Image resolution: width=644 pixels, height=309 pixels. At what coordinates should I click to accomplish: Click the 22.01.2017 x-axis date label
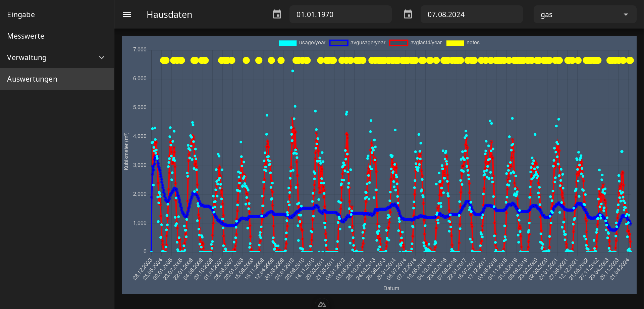coord(457,269)
